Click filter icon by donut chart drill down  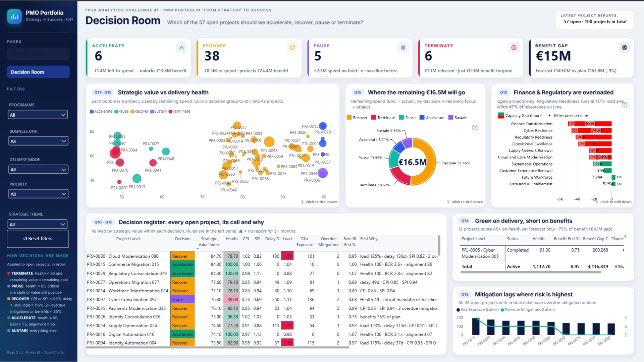pos(448,202)
